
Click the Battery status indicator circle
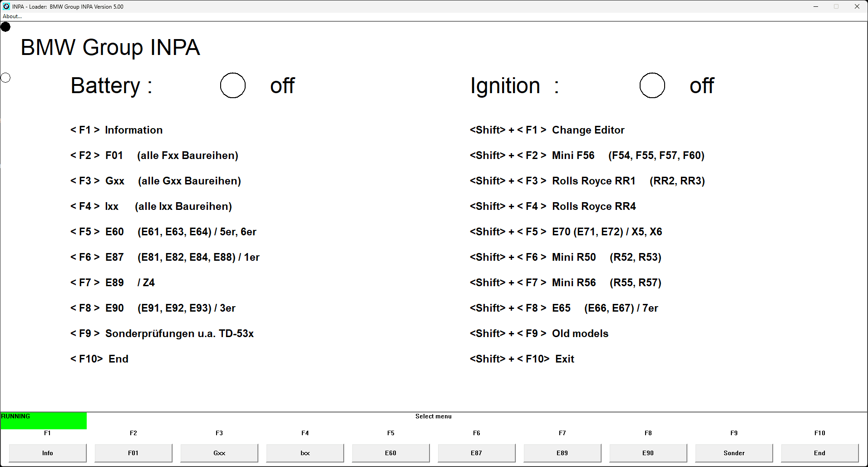coord(233,85)
